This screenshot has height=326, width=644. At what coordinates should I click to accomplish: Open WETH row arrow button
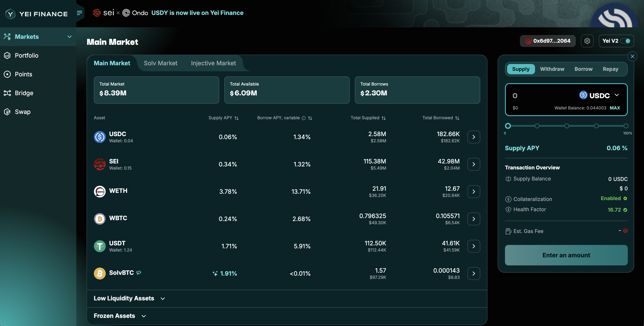point(473,192)
